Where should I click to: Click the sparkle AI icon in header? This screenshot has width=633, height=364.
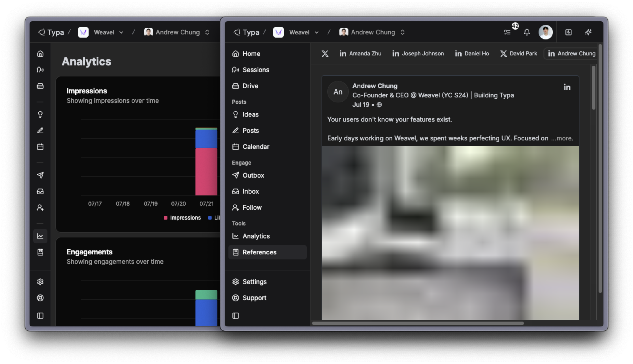pos(588,32)
